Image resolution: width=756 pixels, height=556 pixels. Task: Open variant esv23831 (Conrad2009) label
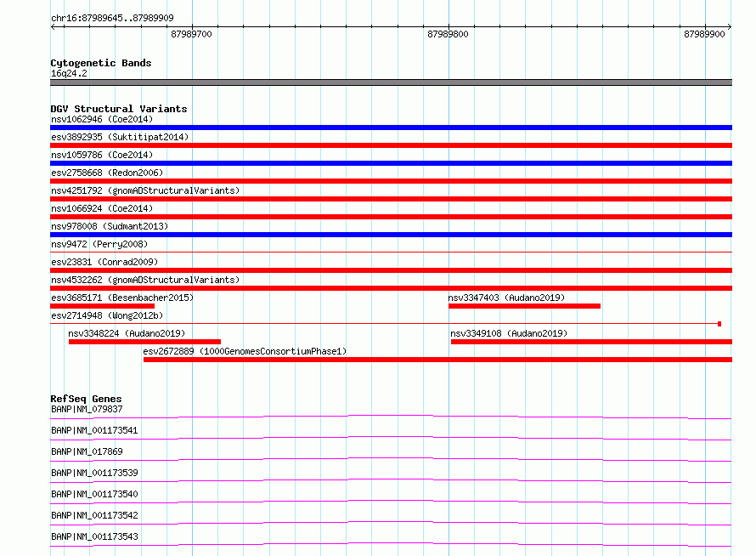[x=104, y=262]
